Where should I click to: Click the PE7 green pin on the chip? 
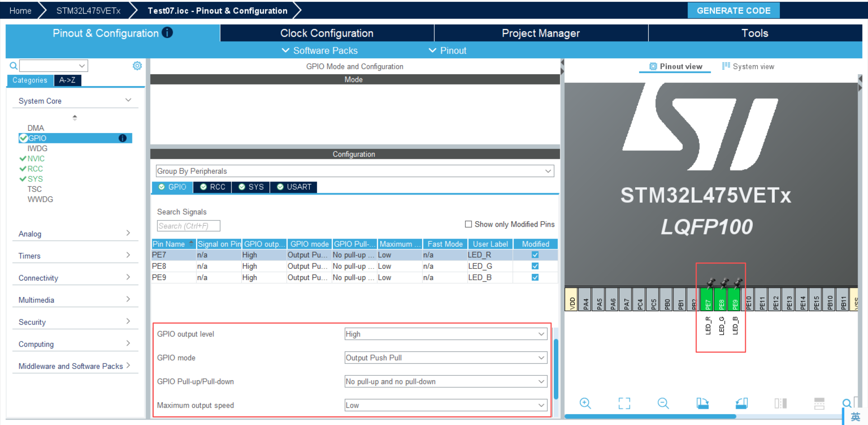click(x=708, y=299)
